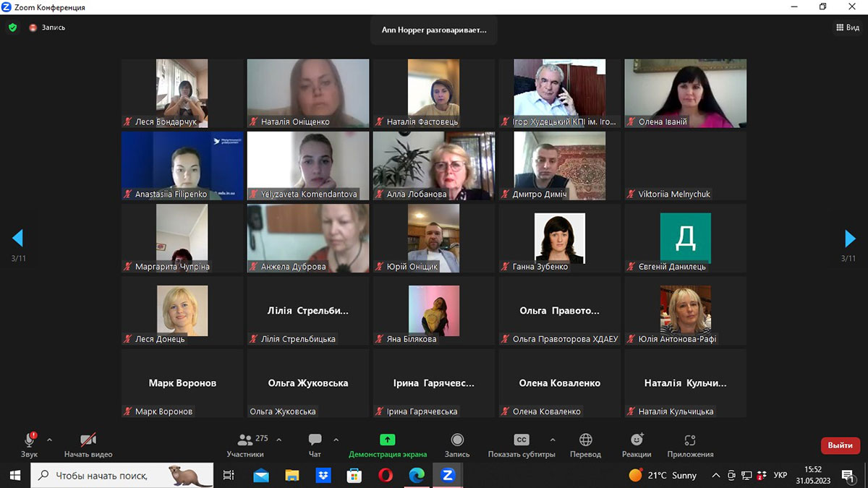Start Демонстрация экрана screen sharing

pyautogui.click(x=388, y=440)
